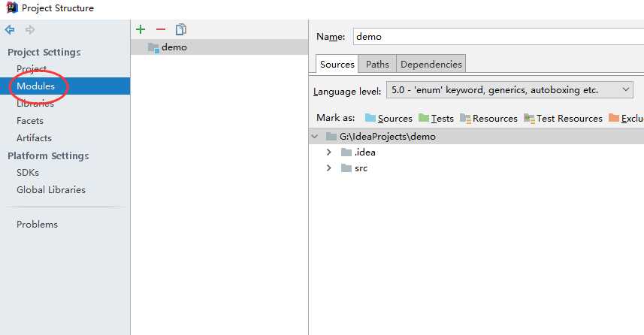Viewport: 644px width, 335px height.
Task: Open the Global Libraries settings
Action: pyautogui.click(x=51, y=190)
